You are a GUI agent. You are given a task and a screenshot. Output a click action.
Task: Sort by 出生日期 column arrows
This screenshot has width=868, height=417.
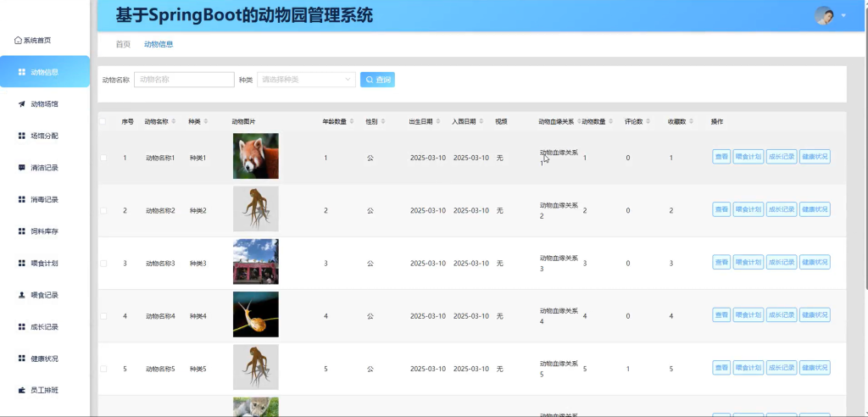pos(438,121)
